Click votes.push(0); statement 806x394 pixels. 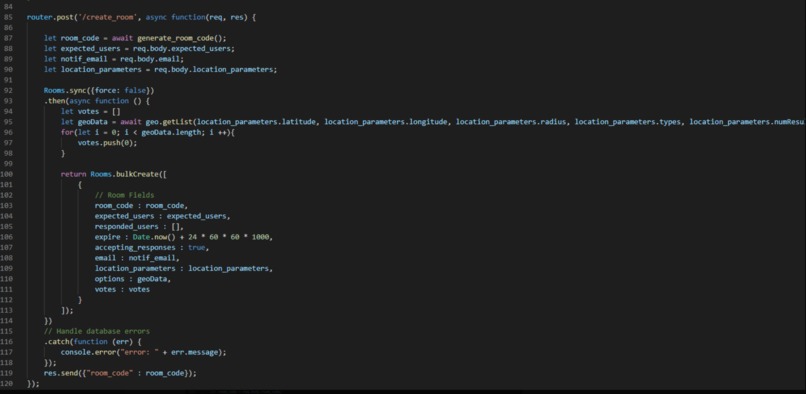[107, 143]
